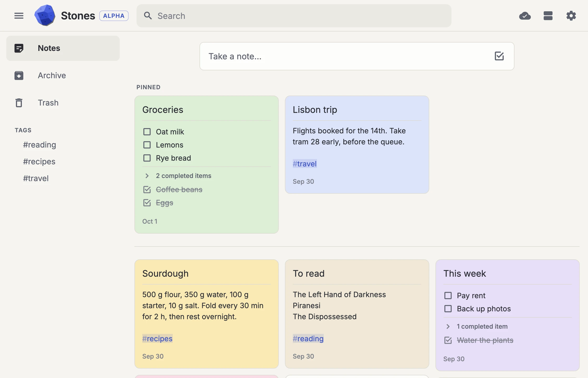The image size is (588, 378).
Task: Click #recipes tag in Sourdough note
Action: pos(157,339)
